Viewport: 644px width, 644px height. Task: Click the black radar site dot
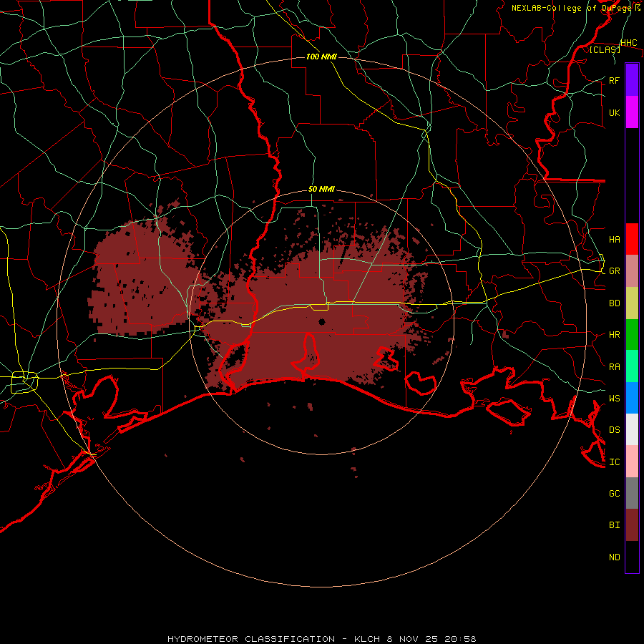pos(321,321)
